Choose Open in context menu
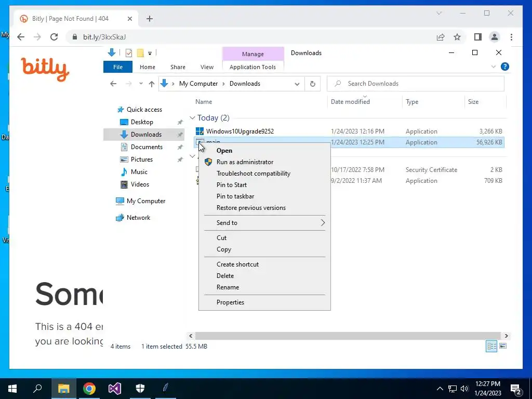The image size is (532, 399). tap(264, 151)
